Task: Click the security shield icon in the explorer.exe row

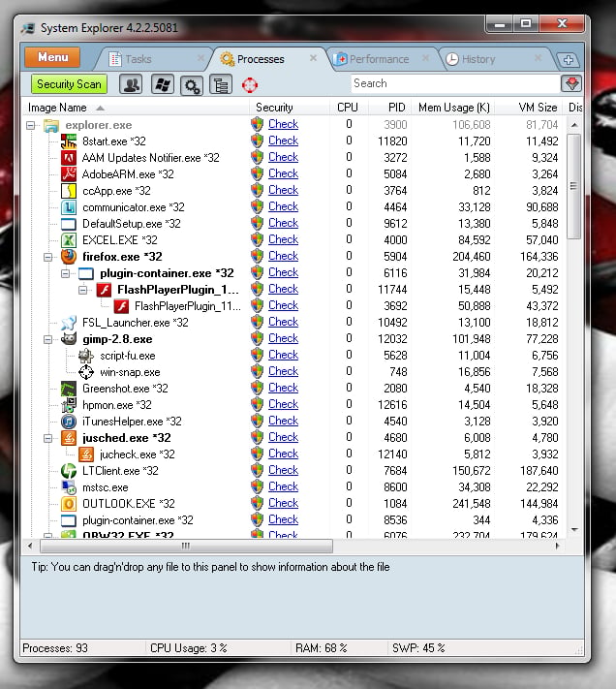Action: (x=258, y=124)
